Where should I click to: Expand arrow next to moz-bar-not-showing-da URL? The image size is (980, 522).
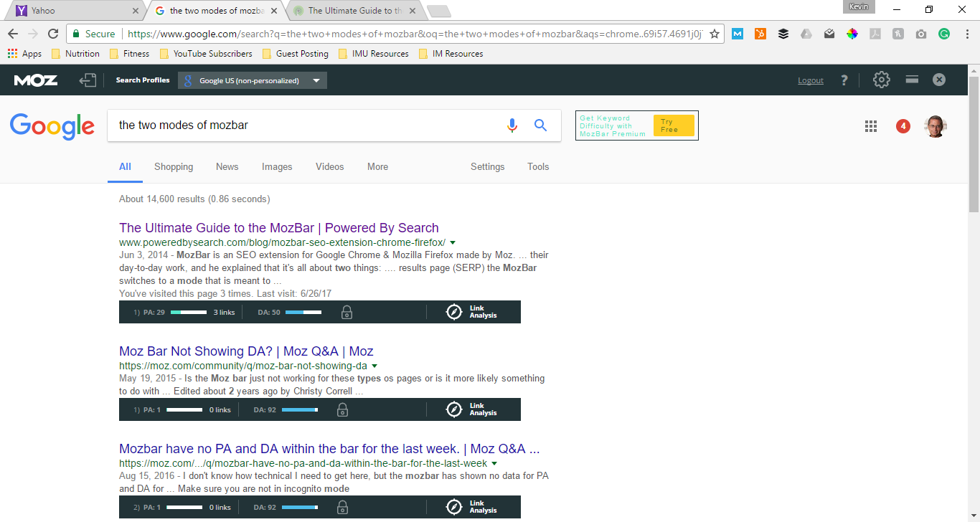[374, 366]
